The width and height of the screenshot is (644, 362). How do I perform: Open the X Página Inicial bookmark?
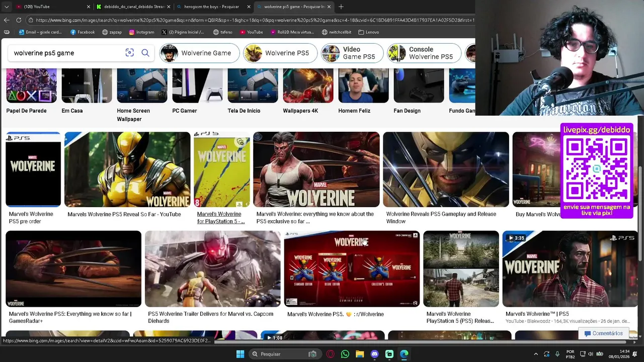pos(183,32)
